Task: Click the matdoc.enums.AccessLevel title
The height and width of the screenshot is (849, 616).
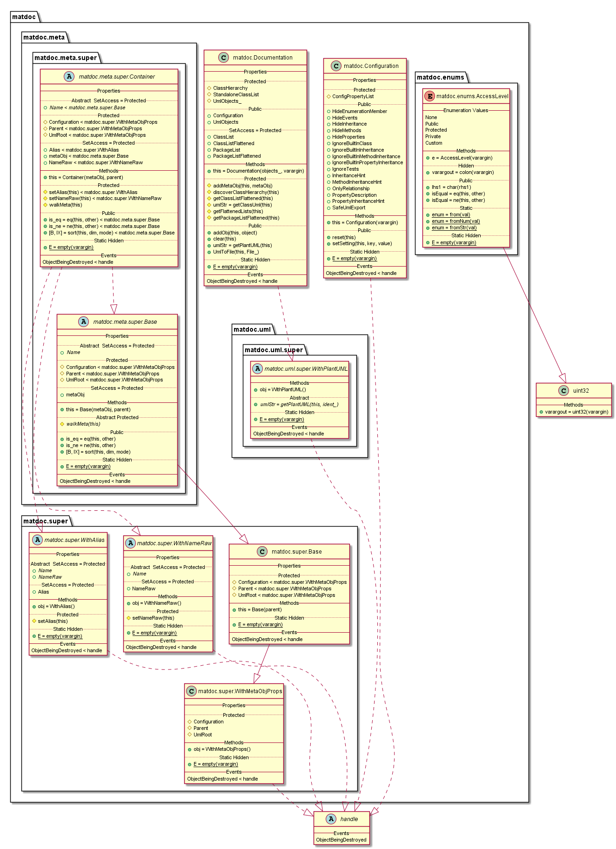Action: click(x=472, y=96)
